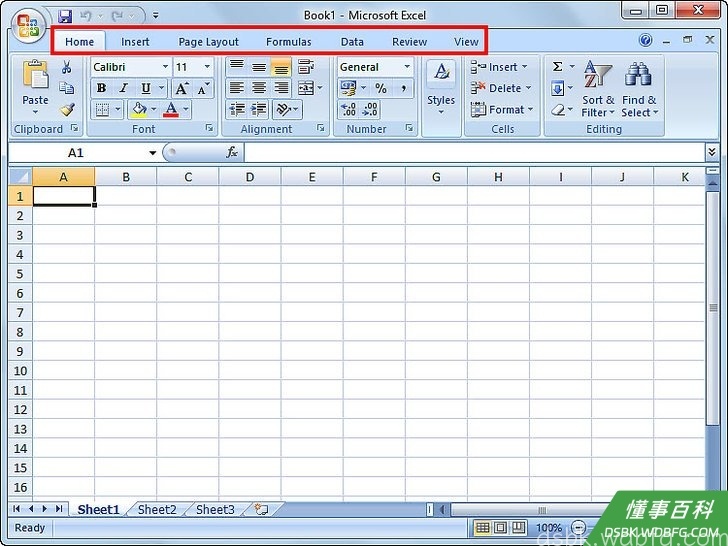728x546 pixels.
Task: Apply Percent style
Action: point(381,88)
